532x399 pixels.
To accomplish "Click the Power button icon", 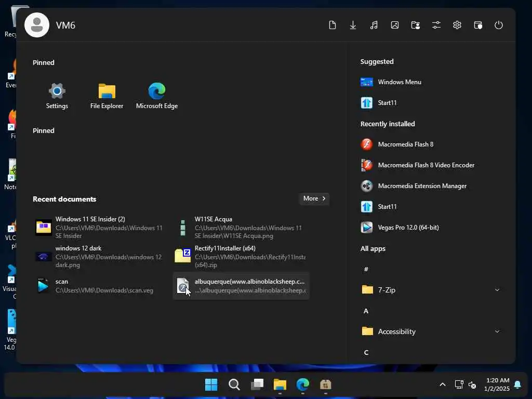I will 498,25.
